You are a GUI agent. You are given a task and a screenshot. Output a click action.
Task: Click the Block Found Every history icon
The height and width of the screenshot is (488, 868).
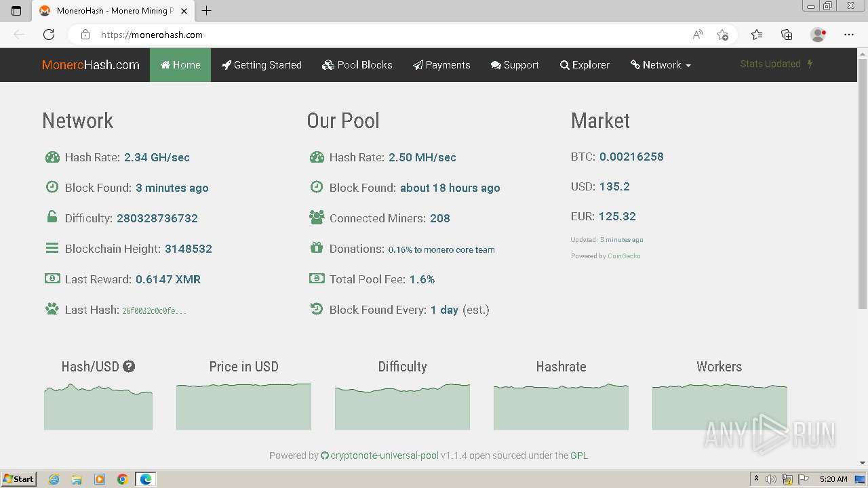317,309
